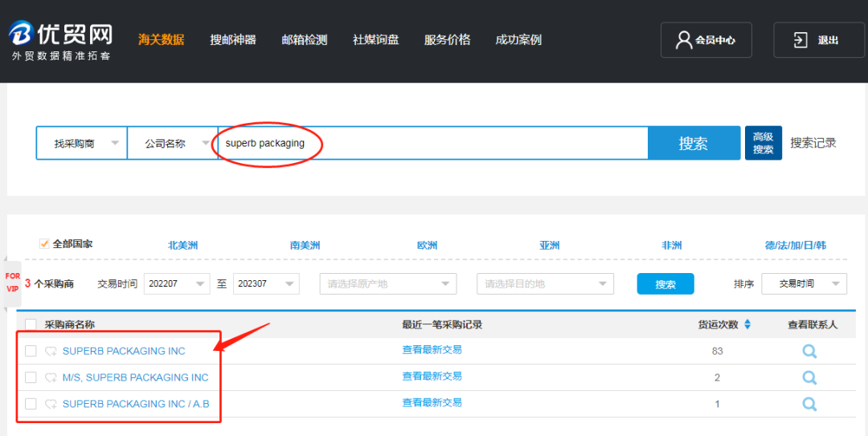The width and height of the screenshot is (868, 436).
Task: Click the shipment count 83
Action: pos(718,351)
